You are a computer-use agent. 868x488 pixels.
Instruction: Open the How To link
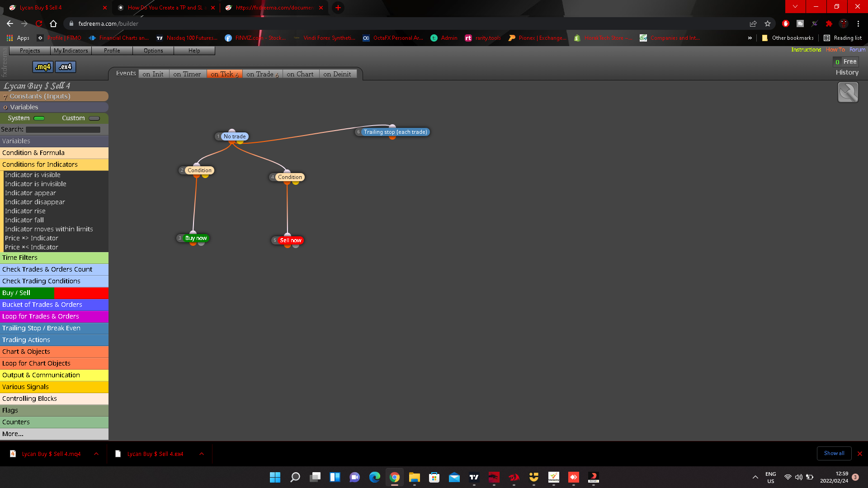coord(835,50)
